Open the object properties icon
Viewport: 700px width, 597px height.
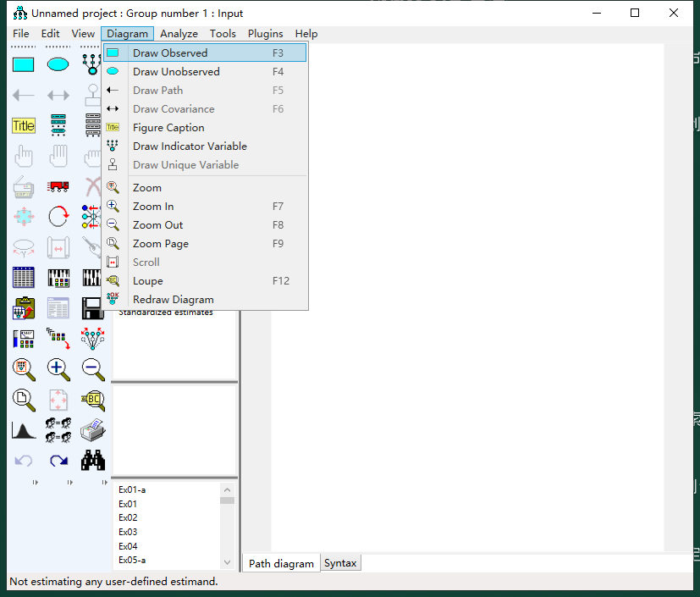pos(23,339)
